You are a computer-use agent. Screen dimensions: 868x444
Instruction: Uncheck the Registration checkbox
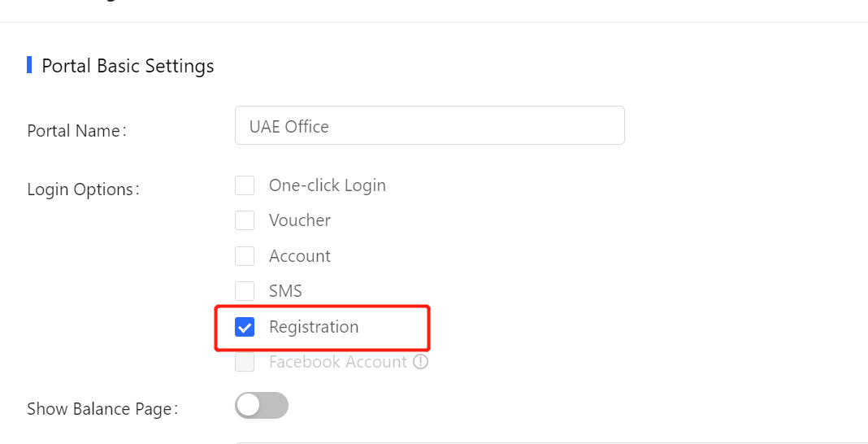(x=245, y=327)
